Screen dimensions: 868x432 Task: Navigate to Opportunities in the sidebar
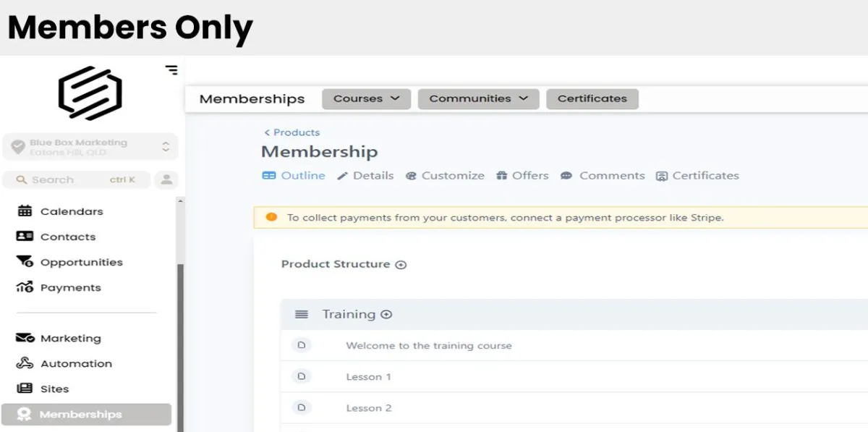click(x=81, y=262)
